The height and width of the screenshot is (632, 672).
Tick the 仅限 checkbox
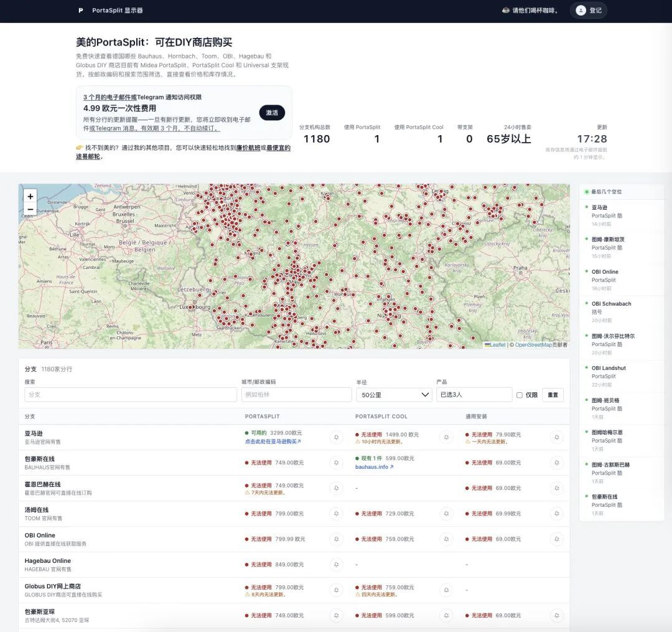coord(520,395)
